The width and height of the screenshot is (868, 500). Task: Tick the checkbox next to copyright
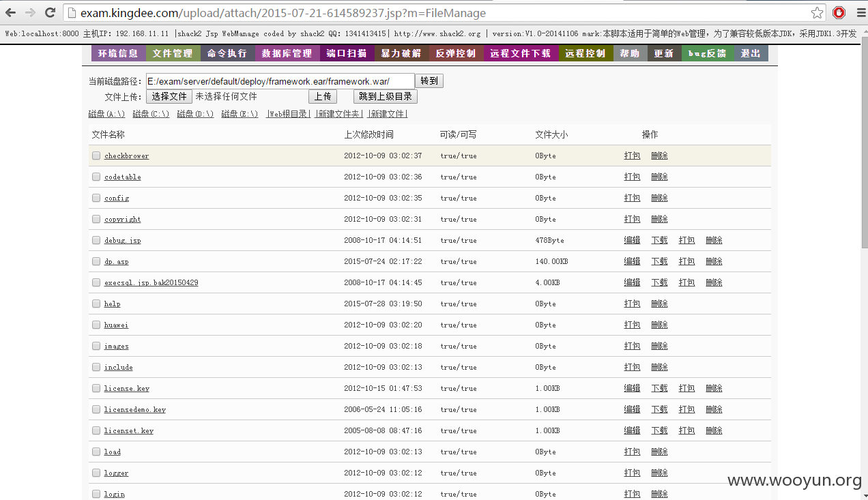96,219
